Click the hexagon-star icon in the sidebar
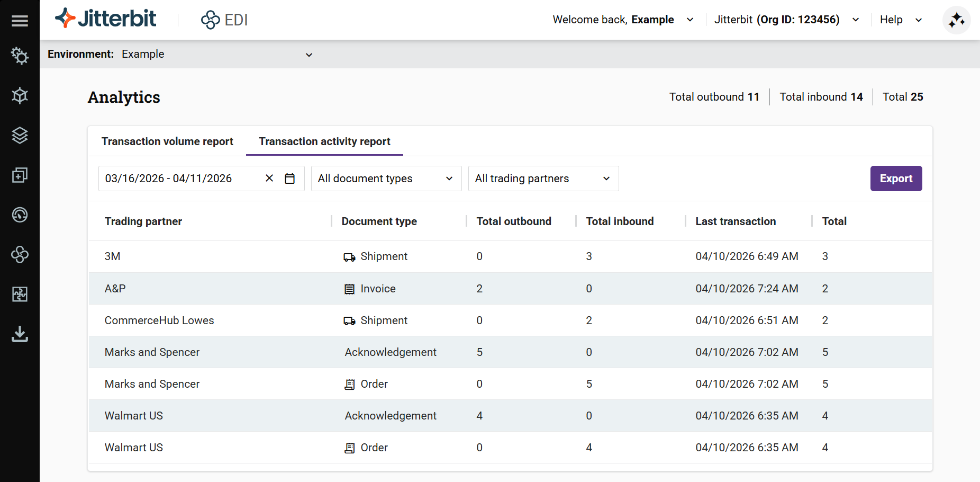The height and width of the screenshot is (482, 980). click(x=20, y=96)
